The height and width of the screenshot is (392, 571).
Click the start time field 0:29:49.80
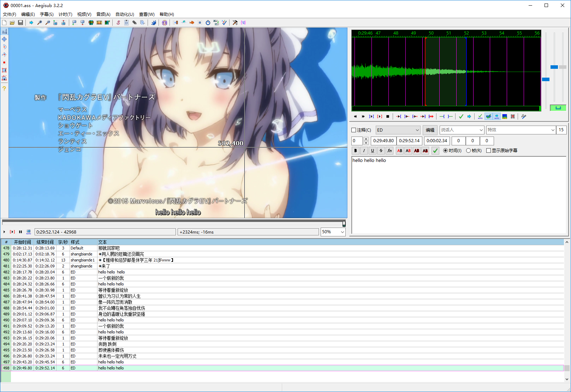click(383, 141)
